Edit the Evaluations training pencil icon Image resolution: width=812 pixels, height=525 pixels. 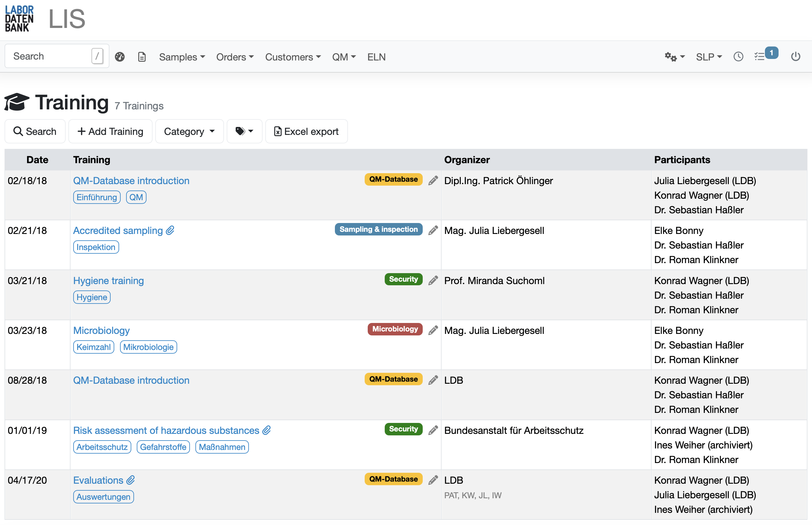click(433, 480)
